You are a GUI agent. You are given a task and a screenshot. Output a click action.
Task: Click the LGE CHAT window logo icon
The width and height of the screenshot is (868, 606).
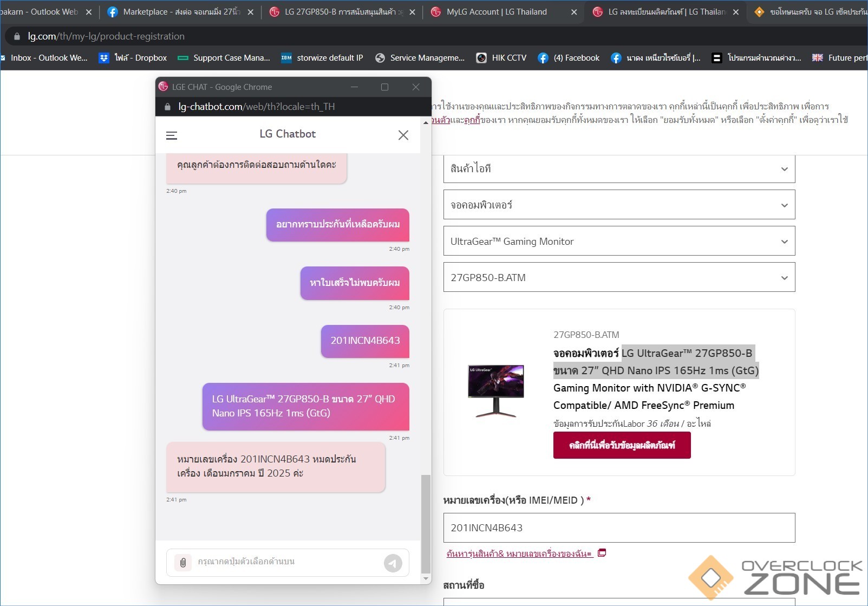click(163, 87)
